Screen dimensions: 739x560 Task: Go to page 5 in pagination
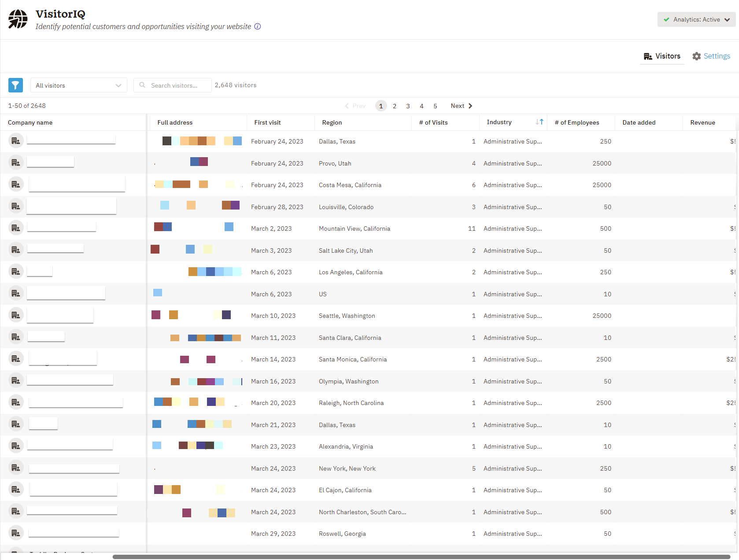click(435, 106)
